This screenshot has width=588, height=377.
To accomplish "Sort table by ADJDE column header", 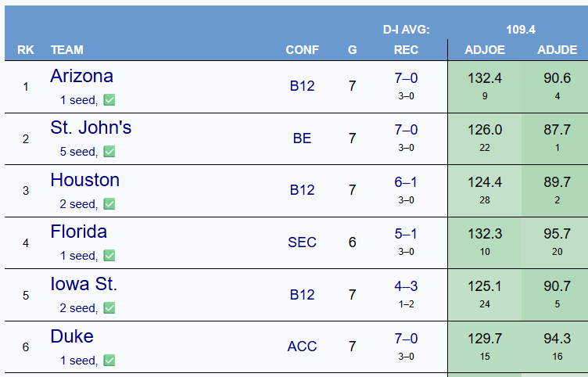I will [x=557, y=50].
